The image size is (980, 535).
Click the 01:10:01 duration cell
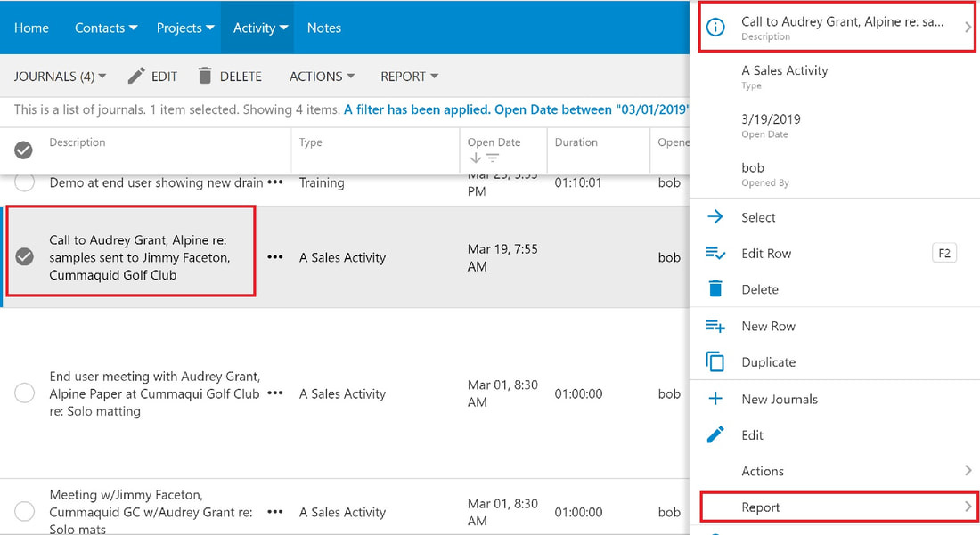[x=578, y=182]
